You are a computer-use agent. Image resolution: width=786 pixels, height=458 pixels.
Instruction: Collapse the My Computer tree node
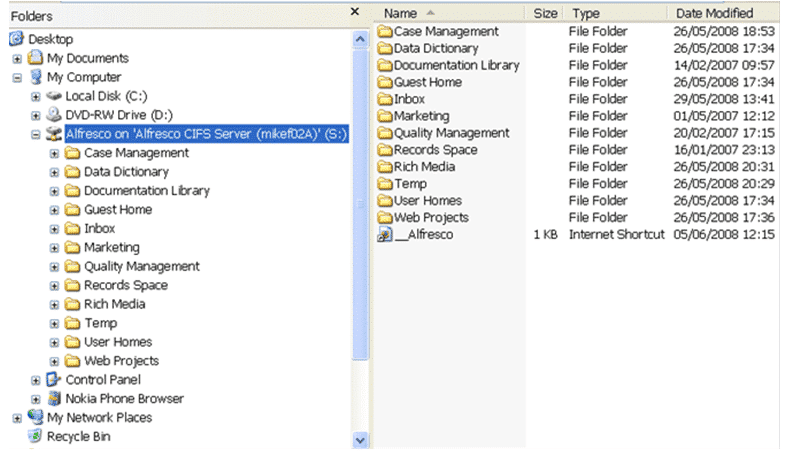[17, 78]
